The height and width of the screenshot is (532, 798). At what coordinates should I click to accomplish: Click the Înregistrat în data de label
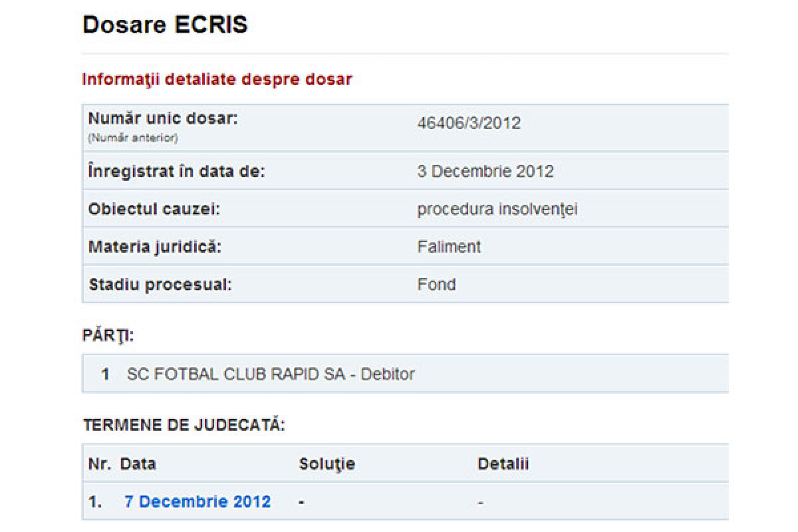point(176,172)
